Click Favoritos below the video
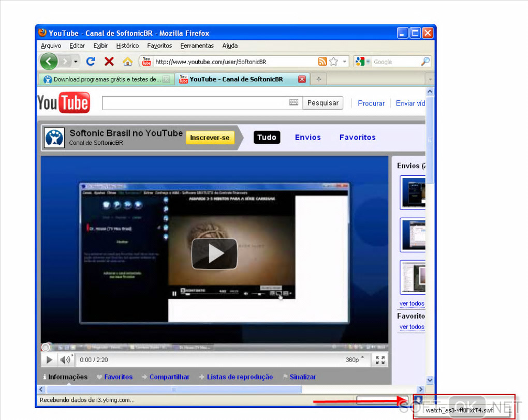Viewport: 528px width, 420px height. pos(115,377)
